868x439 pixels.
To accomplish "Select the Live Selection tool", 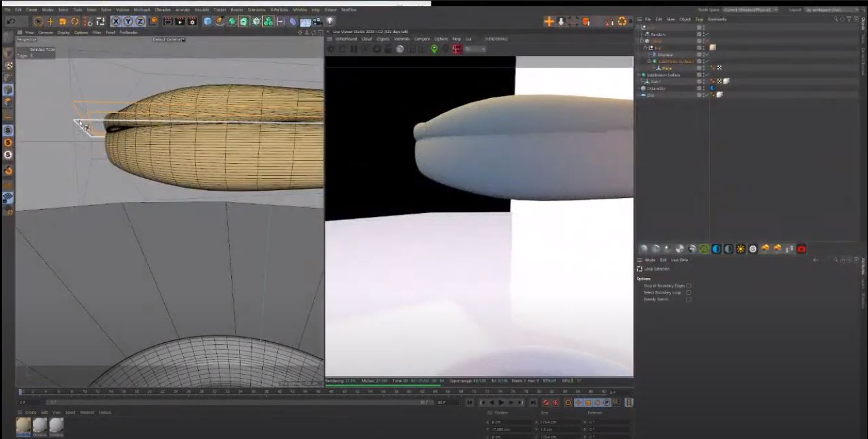I will (x=38, y=21).
